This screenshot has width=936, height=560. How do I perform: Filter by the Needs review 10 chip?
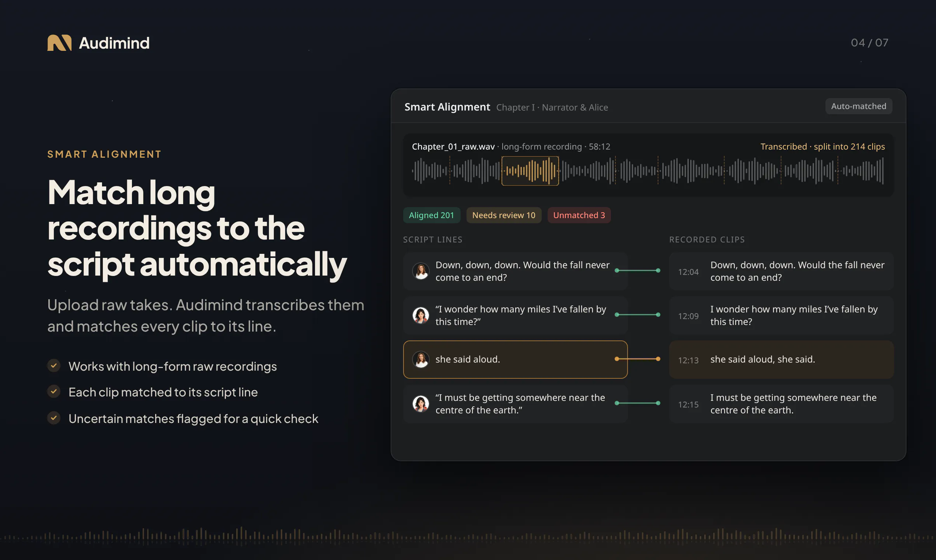click(x=504, y=215)
